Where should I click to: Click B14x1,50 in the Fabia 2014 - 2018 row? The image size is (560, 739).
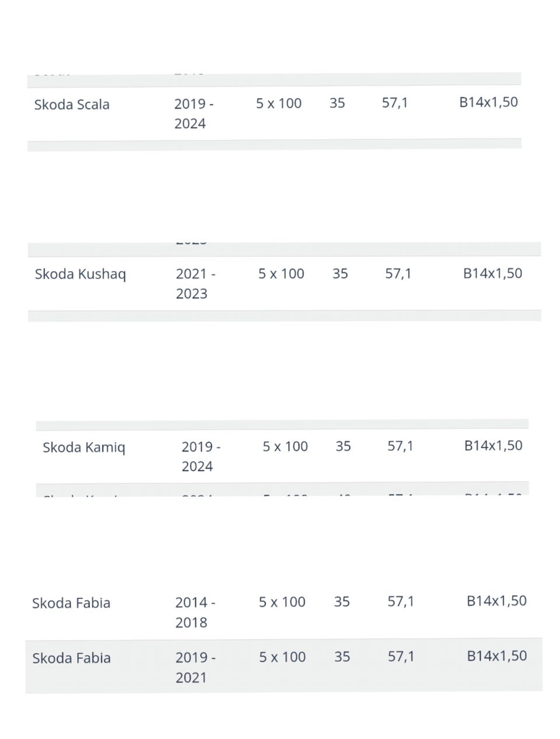496,601
